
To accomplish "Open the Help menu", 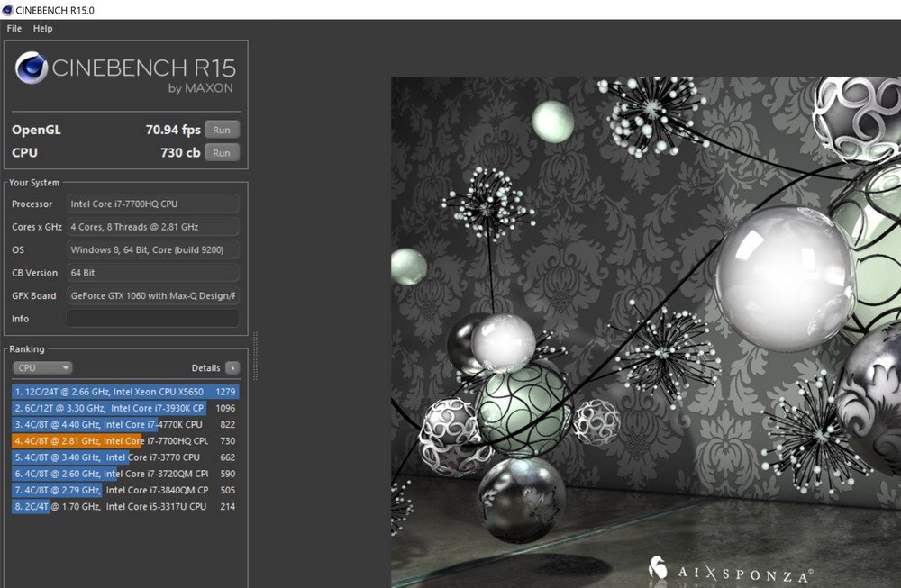I will click(42, 28).
